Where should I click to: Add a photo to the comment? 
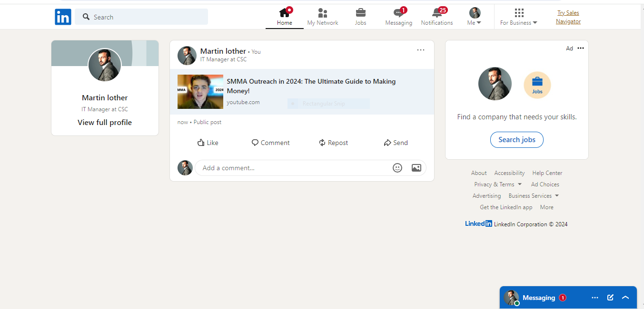pos(416,168)
